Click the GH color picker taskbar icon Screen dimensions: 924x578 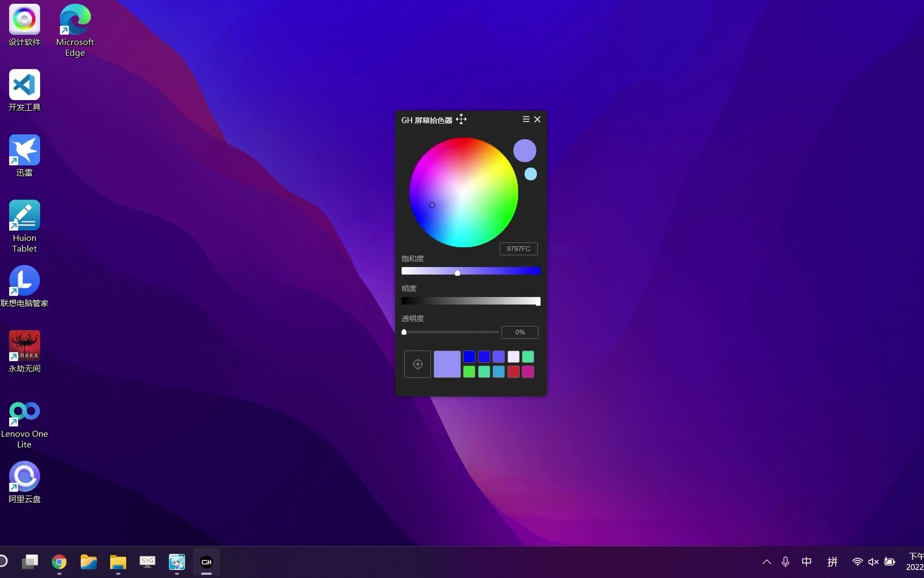click(206, 562)
